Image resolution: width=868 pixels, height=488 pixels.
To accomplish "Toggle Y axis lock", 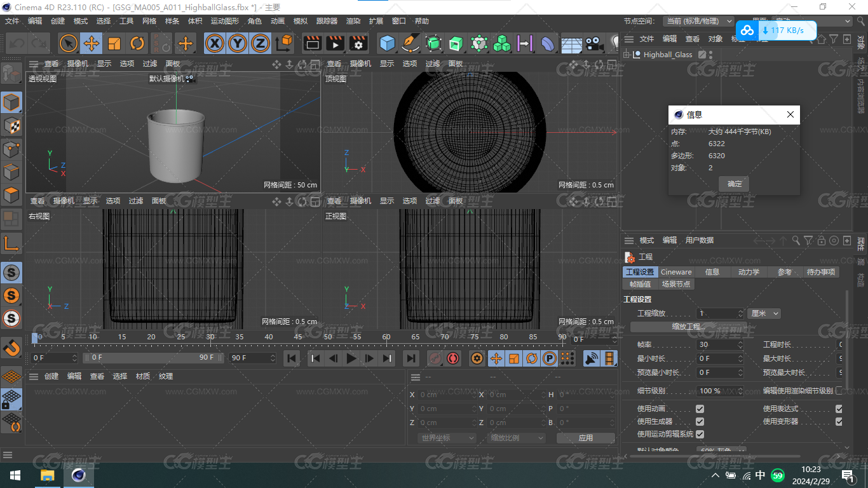I will click(x=238, y=43).
